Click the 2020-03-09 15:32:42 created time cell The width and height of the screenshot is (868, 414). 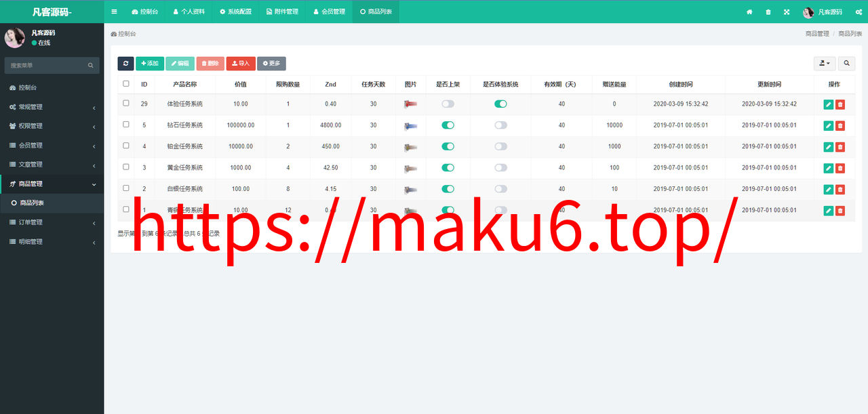681,104
